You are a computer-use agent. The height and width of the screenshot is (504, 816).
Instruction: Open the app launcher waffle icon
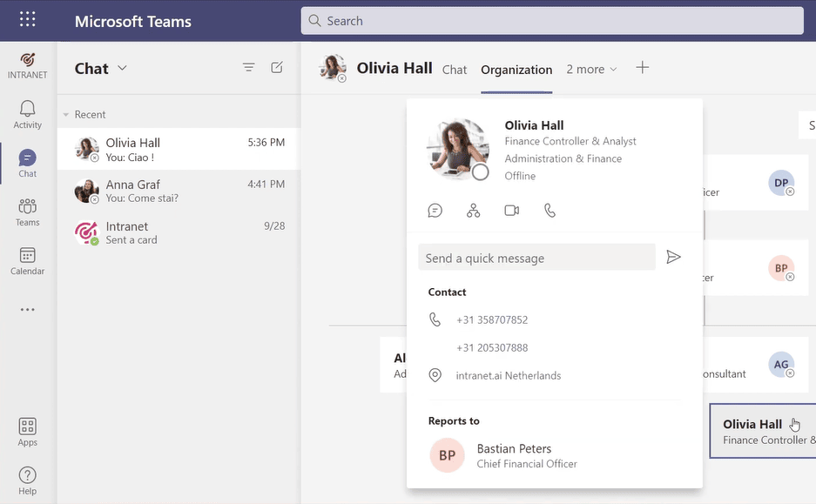click(28, 20)
